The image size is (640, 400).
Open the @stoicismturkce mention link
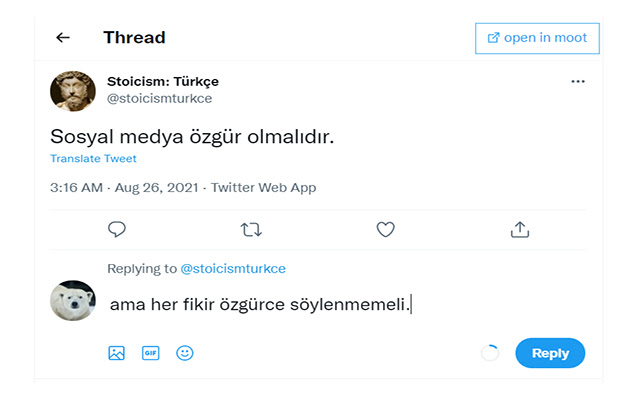pyautogui.click(x=232, y=268)
